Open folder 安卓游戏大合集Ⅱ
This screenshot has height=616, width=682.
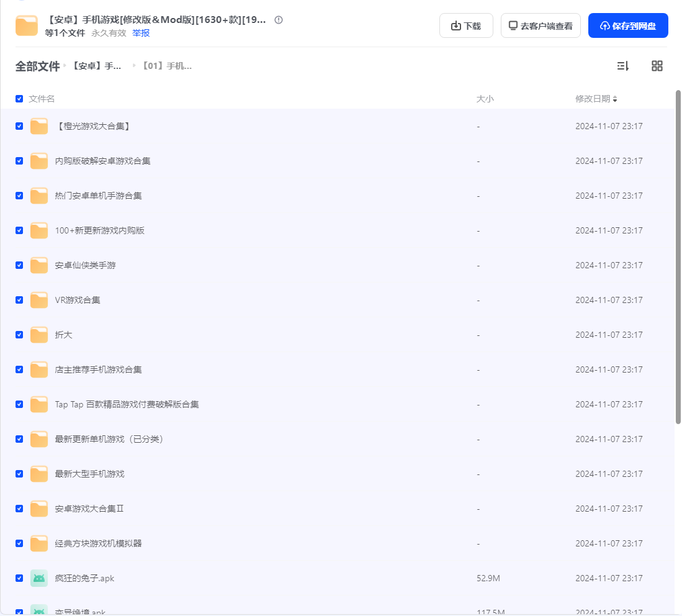point(89,509)
